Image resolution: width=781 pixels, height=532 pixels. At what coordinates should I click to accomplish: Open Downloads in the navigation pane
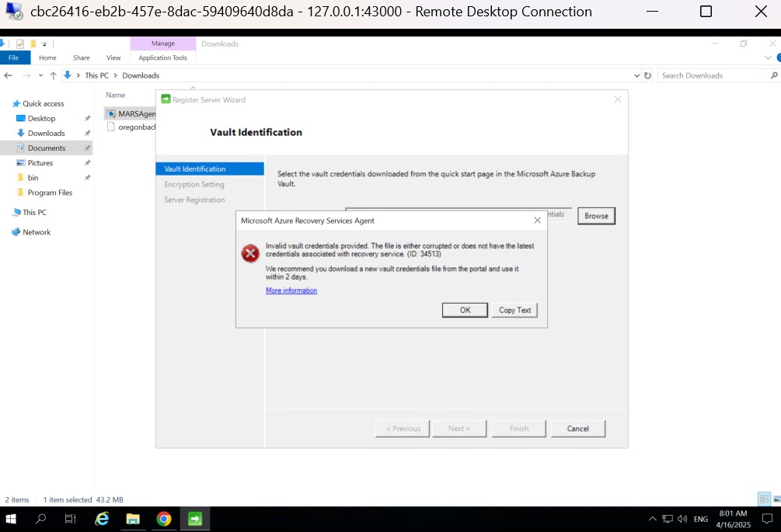47,134
